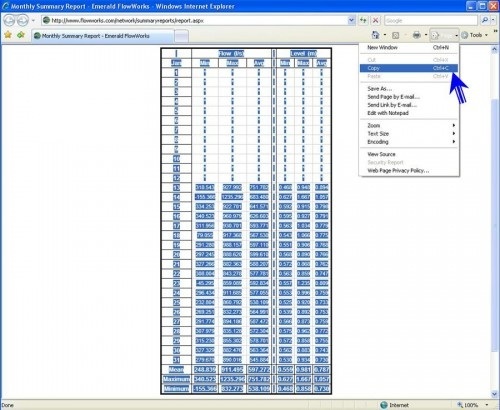Expand the Text Size submenu
The height and width of the screenshot is (410, 500).
[409, 134]
